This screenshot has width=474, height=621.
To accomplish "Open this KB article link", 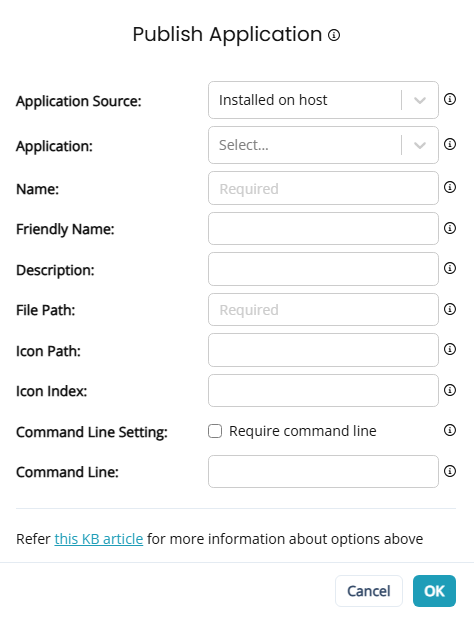I will 99,539.
